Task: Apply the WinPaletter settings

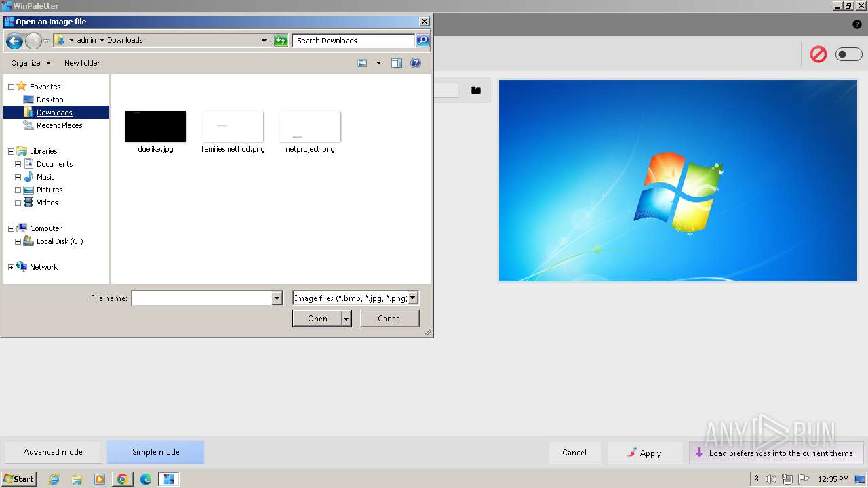Action: pyautogui.click(x=645, y=453)
